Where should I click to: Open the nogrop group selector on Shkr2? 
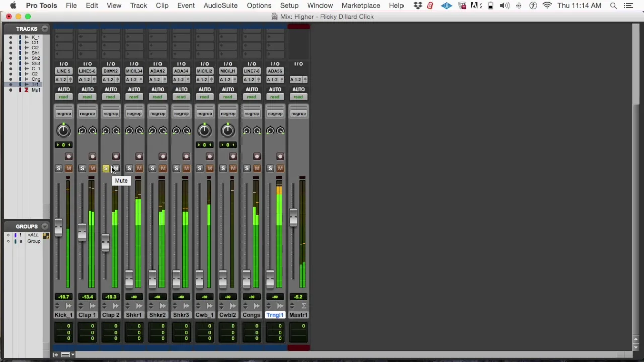pyautogui.click(x=157, y=113)
